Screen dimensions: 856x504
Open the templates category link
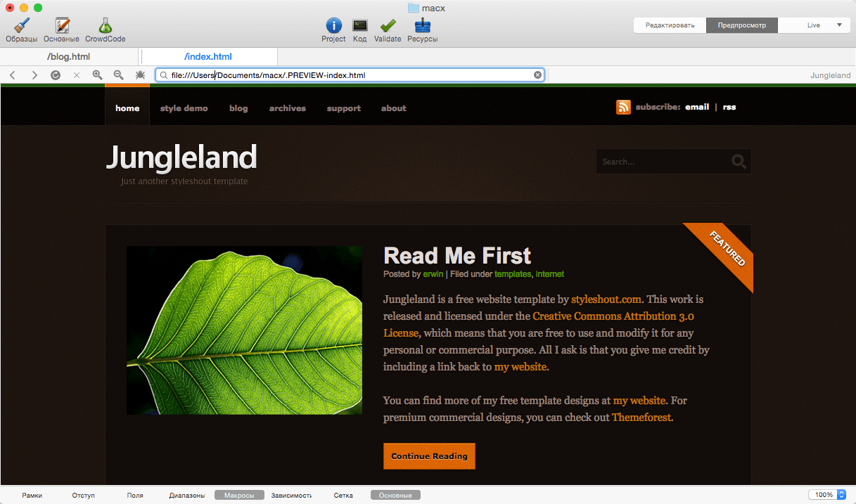(513, 274)
